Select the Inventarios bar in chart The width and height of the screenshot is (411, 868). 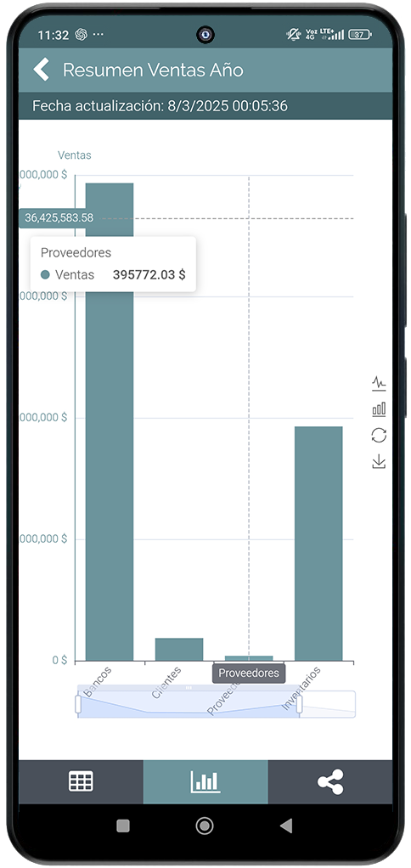(318, 544)
